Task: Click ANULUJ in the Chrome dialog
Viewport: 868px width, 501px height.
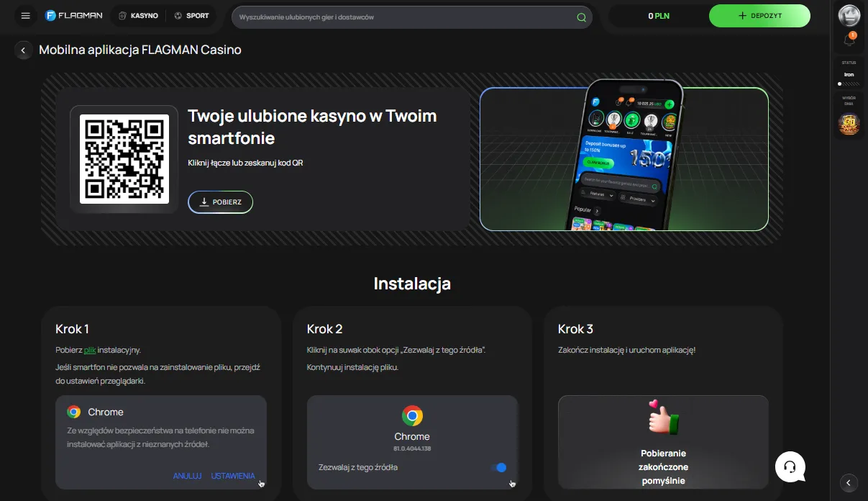Action: point(187,476)
